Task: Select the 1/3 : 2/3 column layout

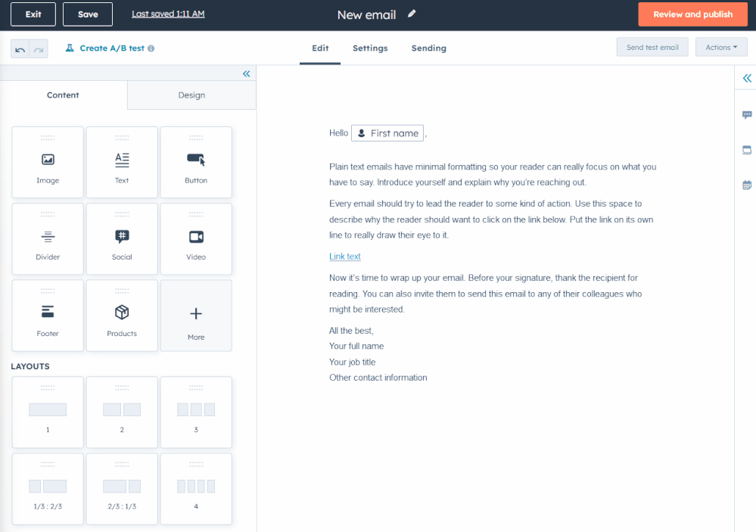Action: tap(48, 489)
